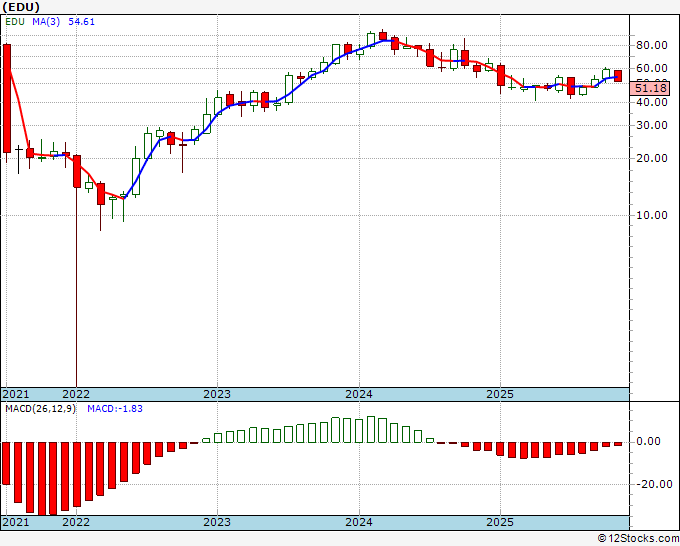680x546 pixels.
Task: Click the 2025 label on MACD timeline
Action: tap(500, 522)
